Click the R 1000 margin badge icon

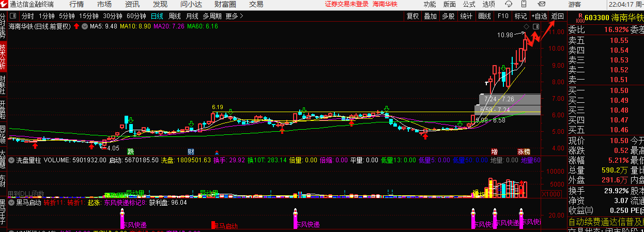click(580, 18)
